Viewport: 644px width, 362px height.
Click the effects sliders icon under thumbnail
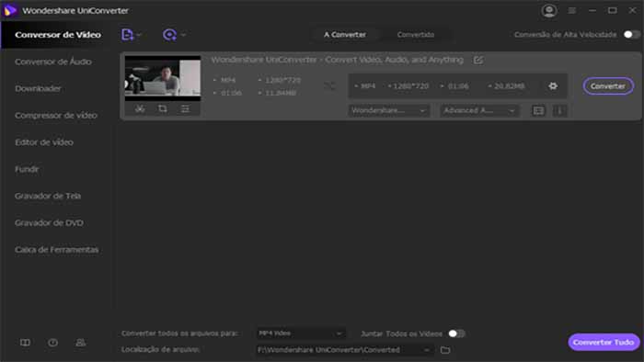click(185, 108)
